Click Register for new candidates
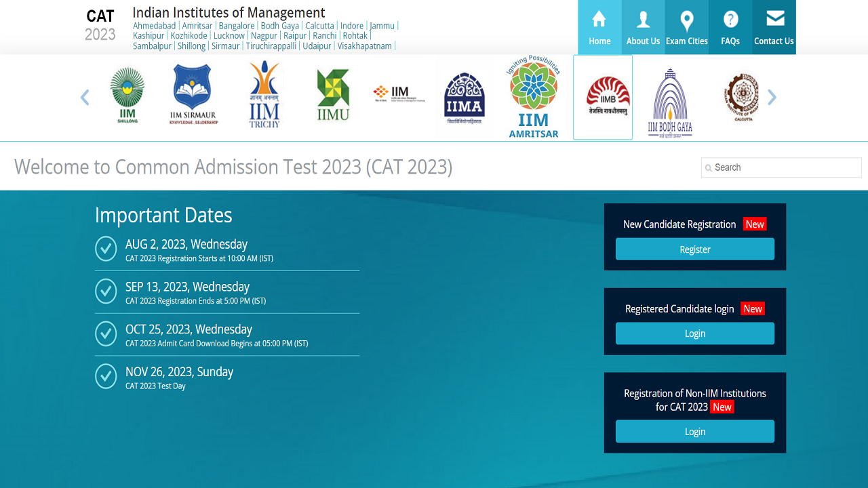The image size is (868, 488). pos(694,249)
